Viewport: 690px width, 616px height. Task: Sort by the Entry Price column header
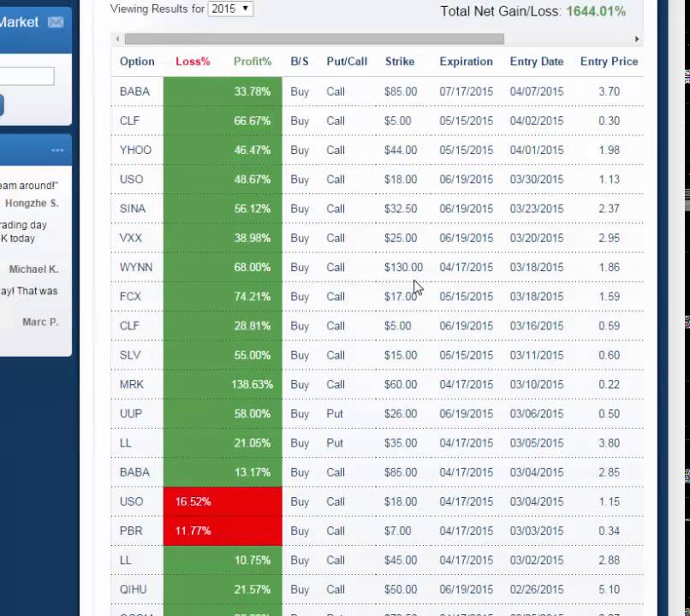(609, 62)
